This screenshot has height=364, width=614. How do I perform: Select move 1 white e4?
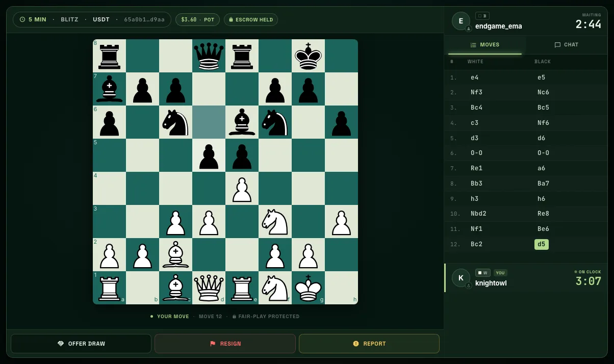(x=475, y=77)
